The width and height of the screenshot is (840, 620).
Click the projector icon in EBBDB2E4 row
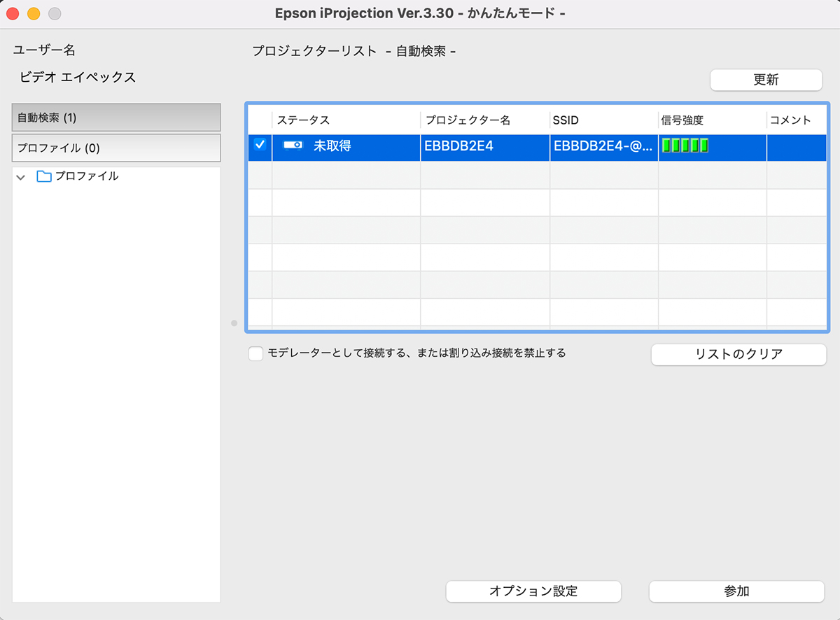293,145
